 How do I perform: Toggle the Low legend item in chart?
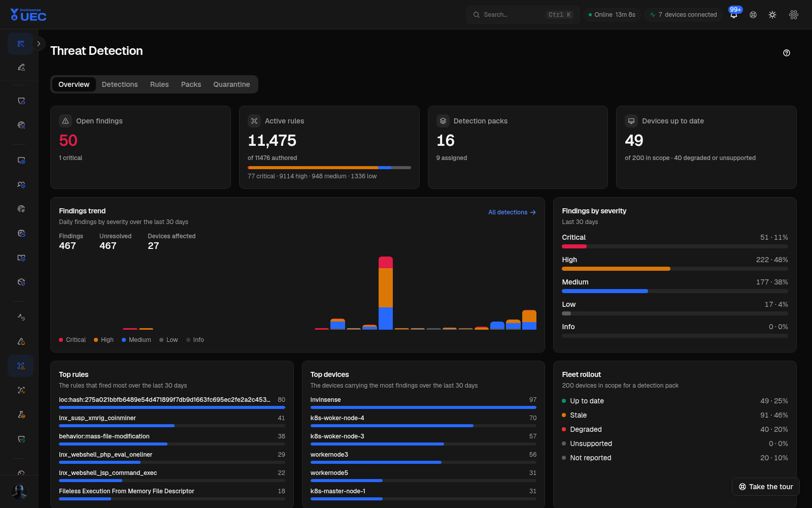click(x=168, y=340)
